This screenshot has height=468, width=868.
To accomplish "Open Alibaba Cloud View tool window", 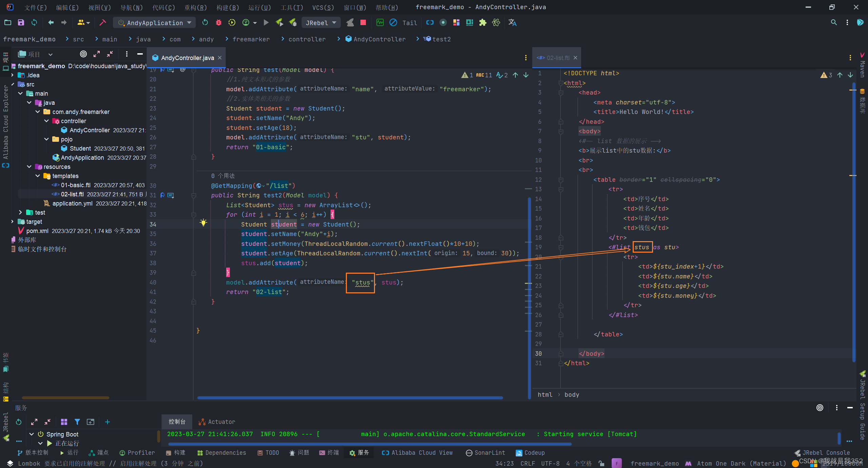I will tap(417, 453).
